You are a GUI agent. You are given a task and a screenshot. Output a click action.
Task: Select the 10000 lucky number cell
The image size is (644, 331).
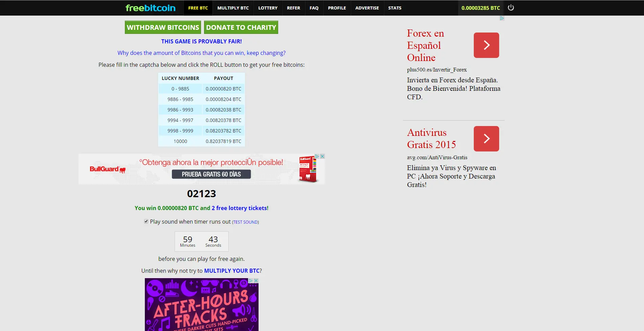pyautogui.click(x=180, y=141)
